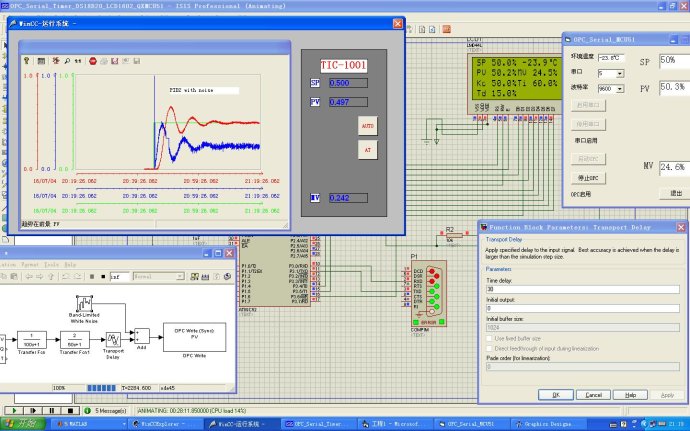The width and height of the screenshot is (690, 431).
Task: Open the serial port number dropdown
Action: (x=620, y=73)
